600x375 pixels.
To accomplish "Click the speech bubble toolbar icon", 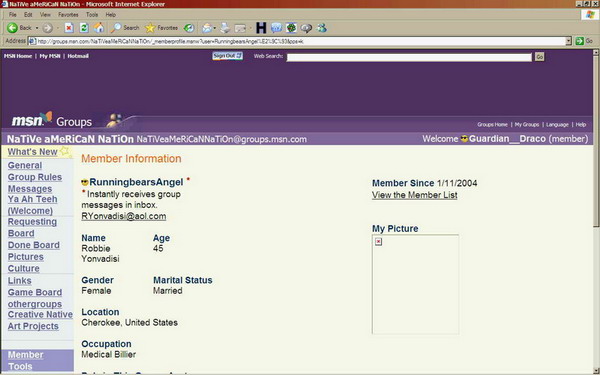I will (x=307, y=28).
